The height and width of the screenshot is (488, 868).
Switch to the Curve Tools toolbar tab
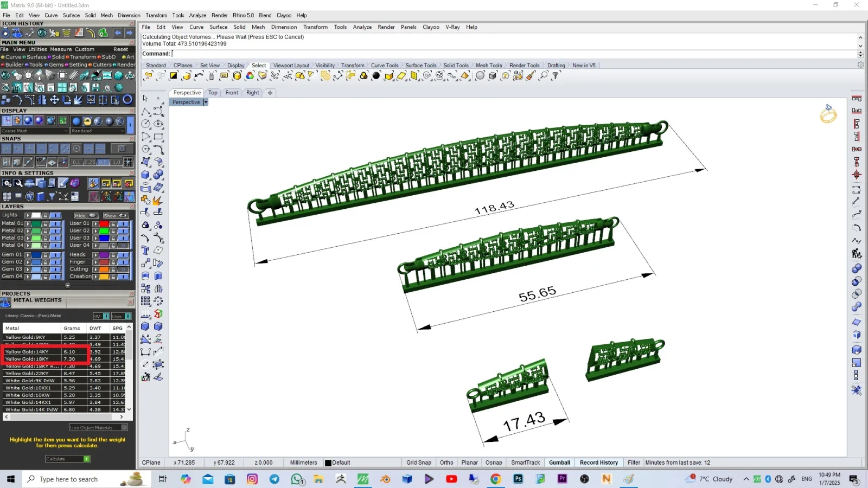click(385, 66)
